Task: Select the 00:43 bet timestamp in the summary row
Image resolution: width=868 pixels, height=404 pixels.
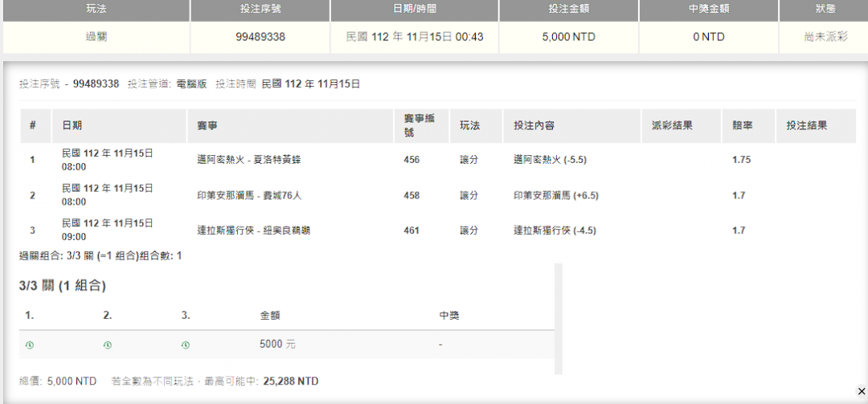Action: 415,38
